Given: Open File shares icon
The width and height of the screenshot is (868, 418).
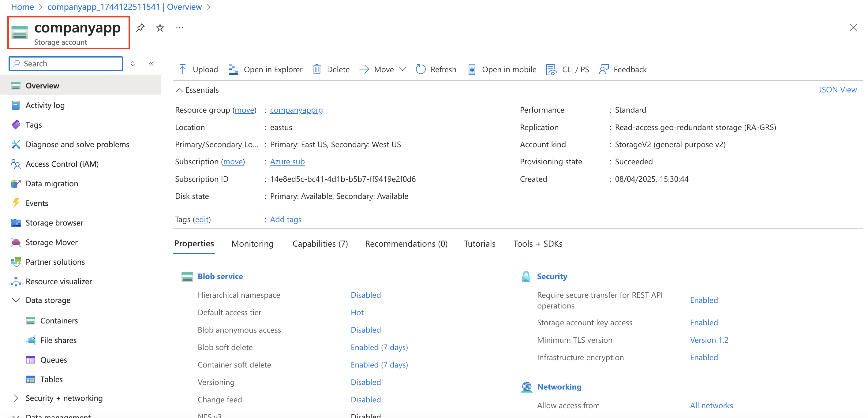Looking at the screenshot, I should [31, 340].
